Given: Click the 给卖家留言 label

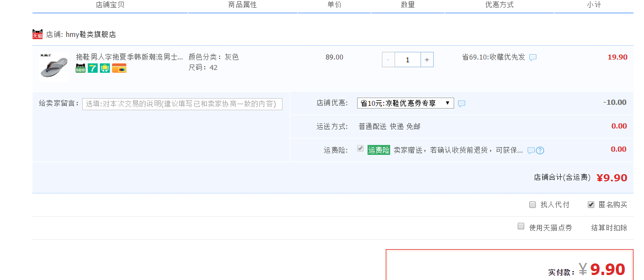Looking at the screenshot, I should [x=58, y=103].
